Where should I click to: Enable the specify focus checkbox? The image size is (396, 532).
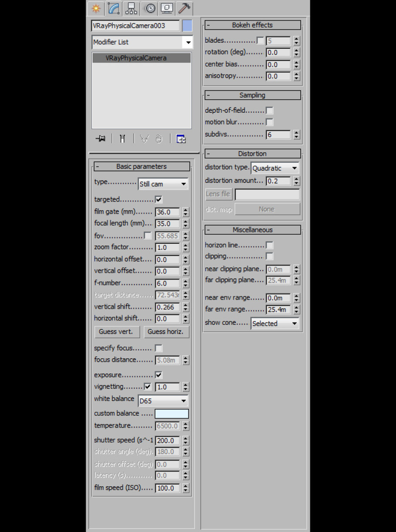[x=159, y=348]
